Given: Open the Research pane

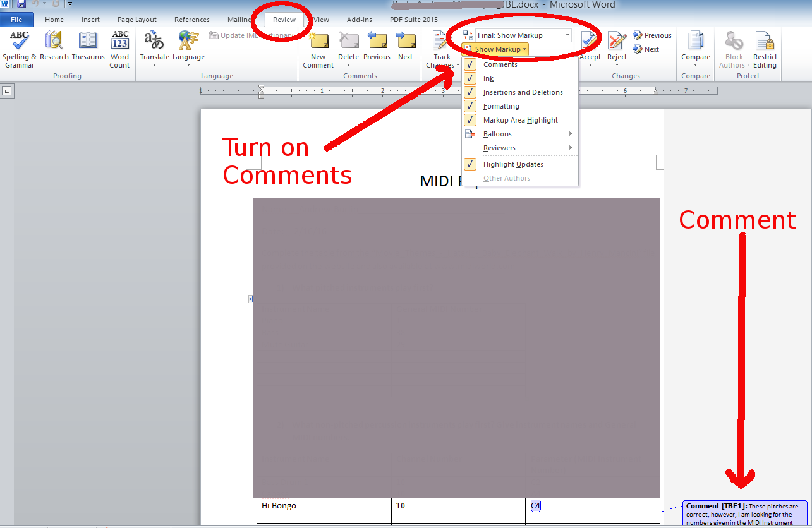Looking at the screenshot, I should pyautogui.click(x=54, y=46).
